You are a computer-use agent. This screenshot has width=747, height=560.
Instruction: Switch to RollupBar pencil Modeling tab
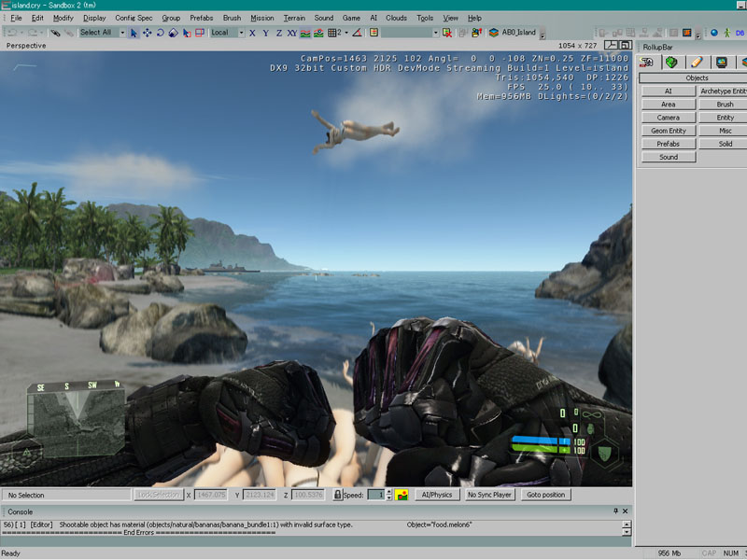tap(697, 63)
